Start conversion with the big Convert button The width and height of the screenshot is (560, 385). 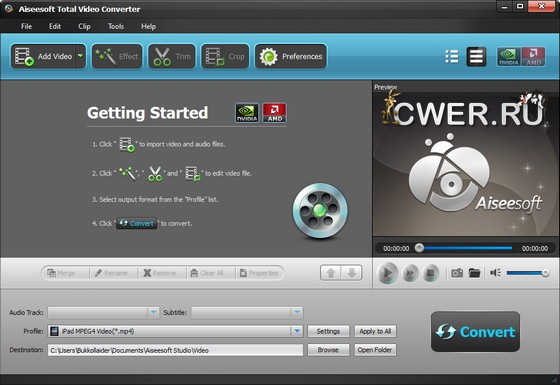[475, 332]
